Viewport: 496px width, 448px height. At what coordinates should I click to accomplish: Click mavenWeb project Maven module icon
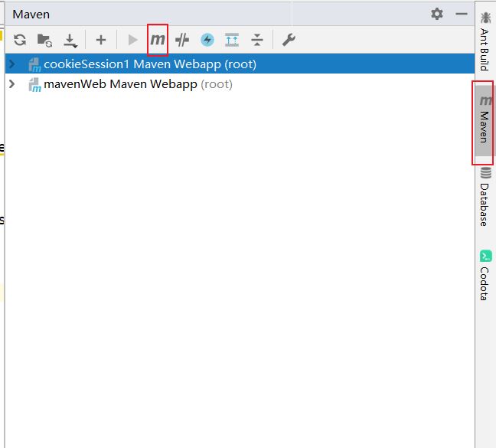point(34,85)
